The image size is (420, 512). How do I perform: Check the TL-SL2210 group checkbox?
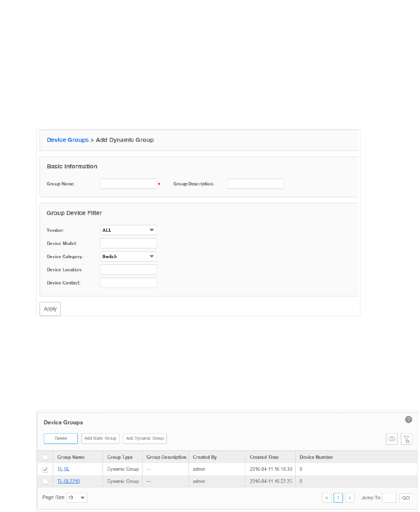[45, 481]
